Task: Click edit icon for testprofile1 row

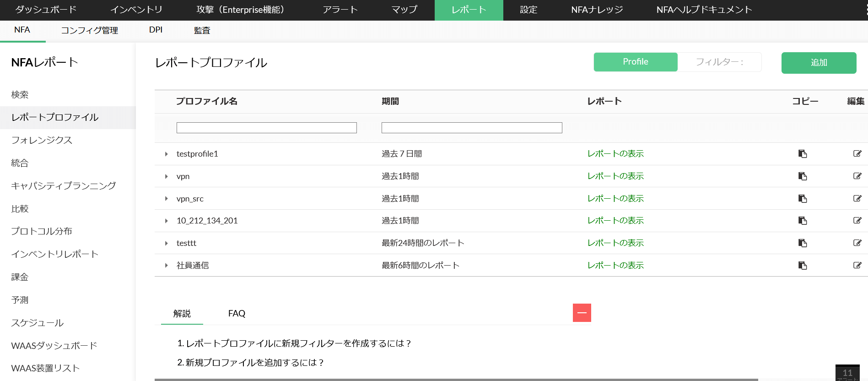Action: [857, 154]
